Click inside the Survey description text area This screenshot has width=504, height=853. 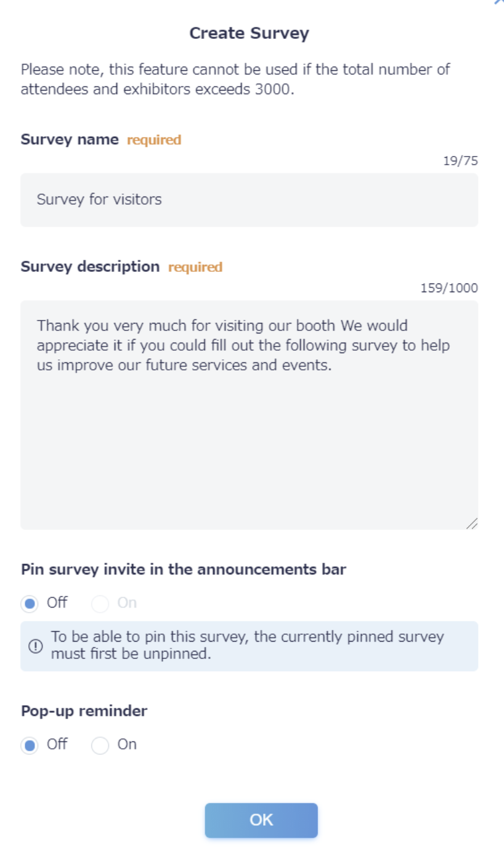coord(249,415)
